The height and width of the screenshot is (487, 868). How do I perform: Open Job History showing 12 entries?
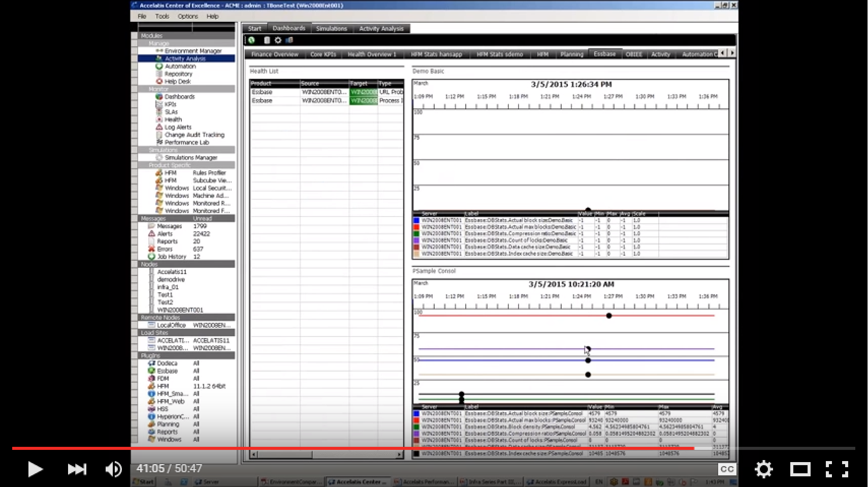pos(174,257)
